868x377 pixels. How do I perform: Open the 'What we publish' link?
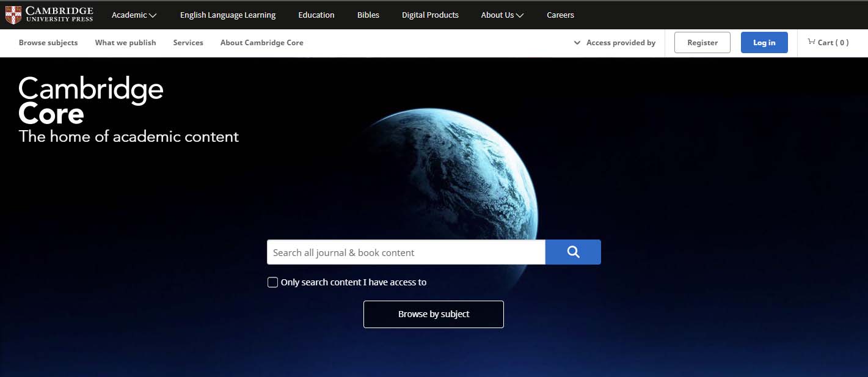(125, 43)
